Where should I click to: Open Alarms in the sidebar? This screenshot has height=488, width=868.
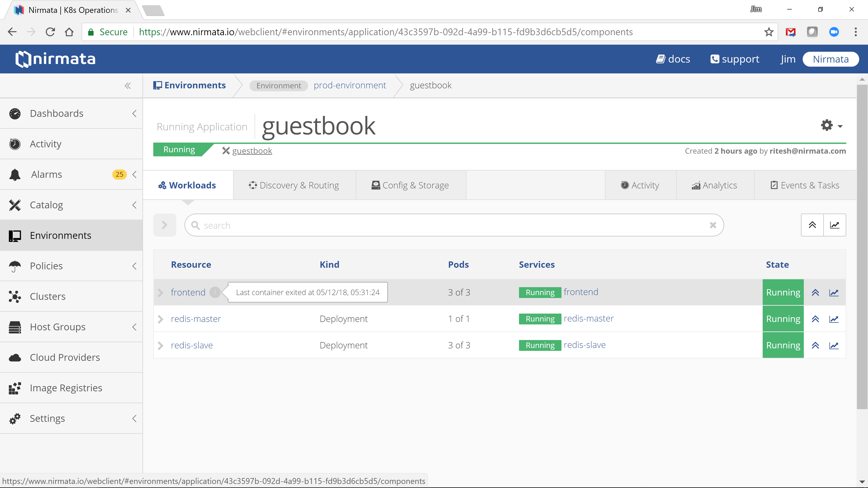coord(47,174)
